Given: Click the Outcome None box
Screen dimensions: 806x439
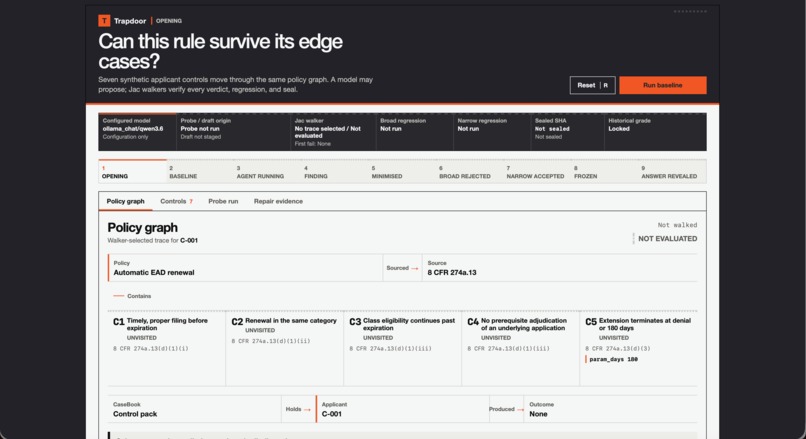Looking at the screenshot, I should [611, 409].
